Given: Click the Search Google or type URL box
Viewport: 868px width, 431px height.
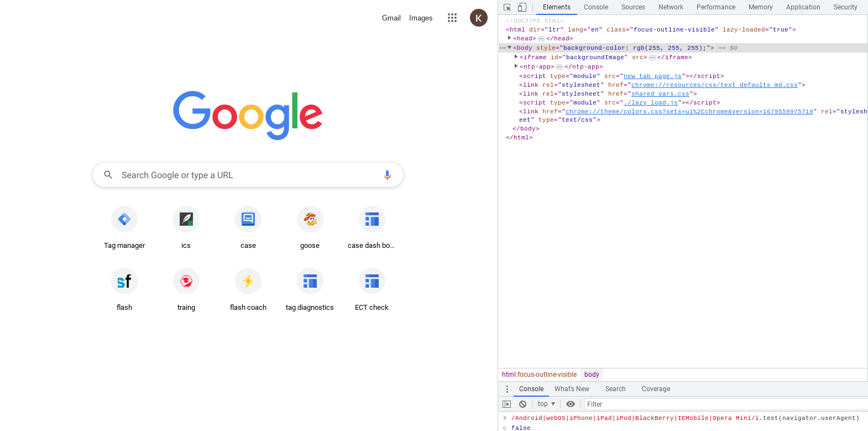Looking at the screenshot, I should coord(248,175).
